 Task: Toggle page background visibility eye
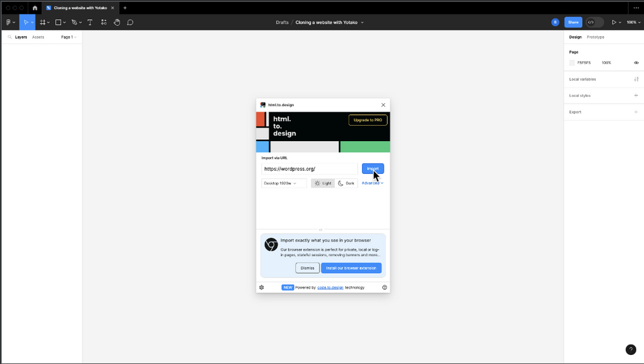[636, 63]
